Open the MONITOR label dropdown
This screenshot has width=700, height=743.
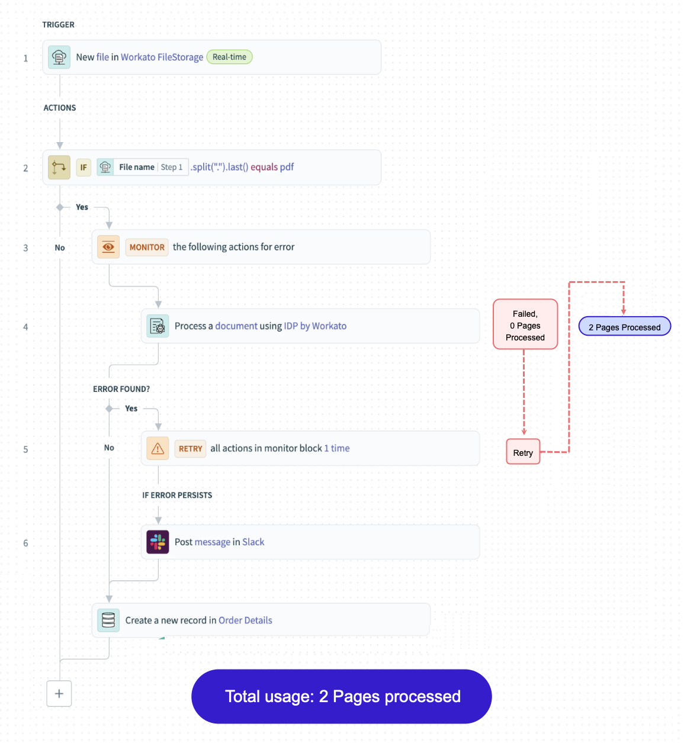pyautogui.click(x=146, y=247)
